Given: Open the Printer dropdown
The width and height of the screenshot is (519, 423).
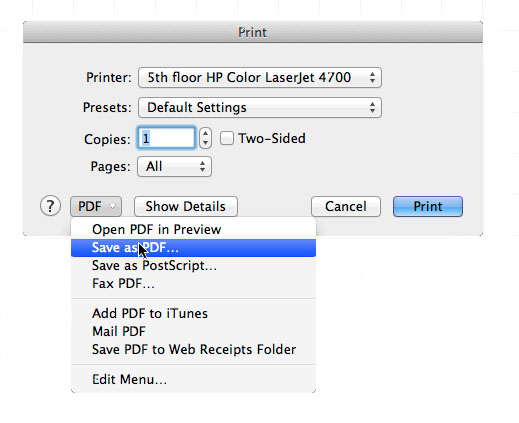Looking at the screenshot, I should 260,78.
